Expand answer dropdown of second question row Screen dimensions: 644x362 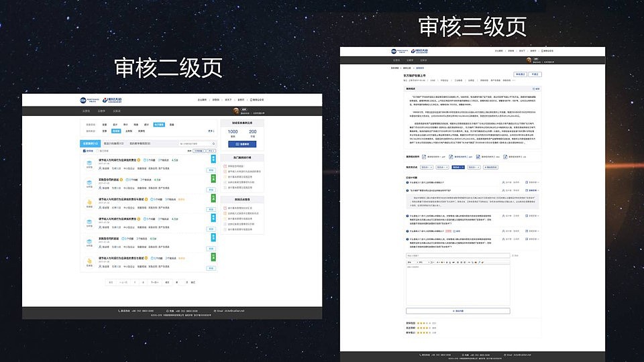coord(532,190)
